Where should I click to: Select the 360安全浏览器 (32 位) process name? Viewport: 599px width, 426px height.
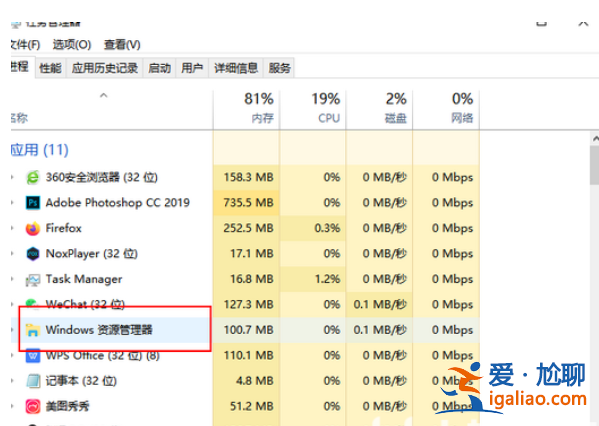[x=102, y=177]
